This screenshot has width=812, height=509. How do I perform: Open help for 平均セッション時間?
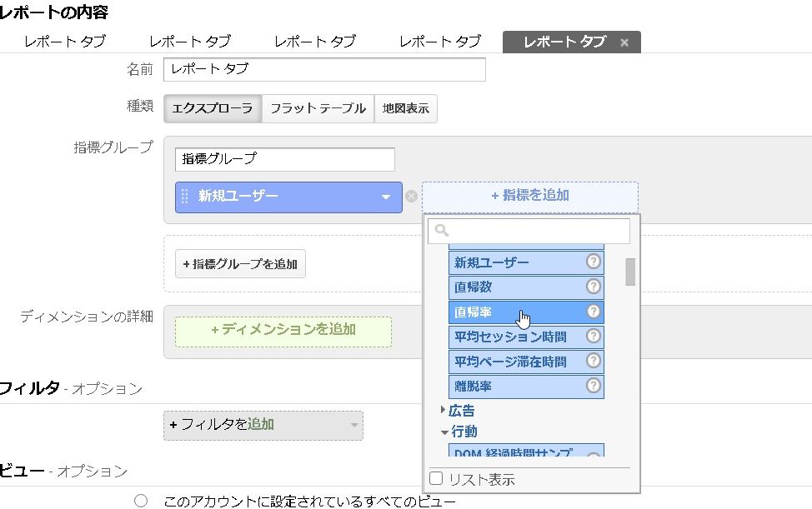click(x=594, y=337)
